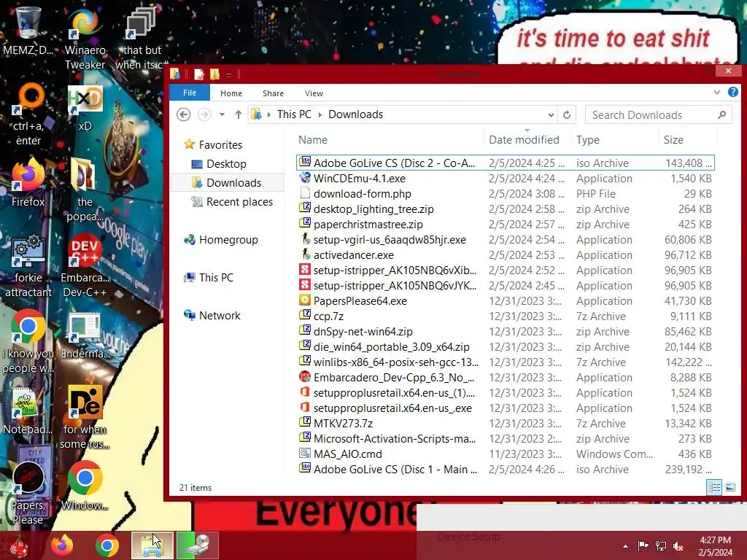The width and height of the screenshot is (747, 560).
Task: Click Device Setup taskbar button
Action: pos(198,545)
